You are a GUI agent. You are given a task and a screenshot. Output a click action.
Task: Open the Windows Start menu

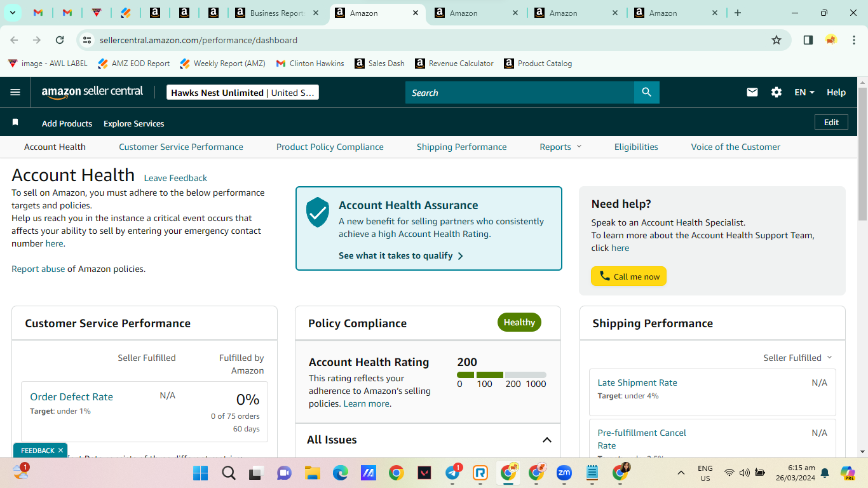coord(200,473)
